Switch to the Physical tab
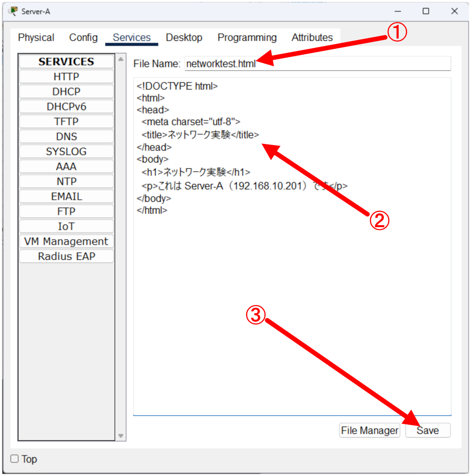 click(36, 38)
